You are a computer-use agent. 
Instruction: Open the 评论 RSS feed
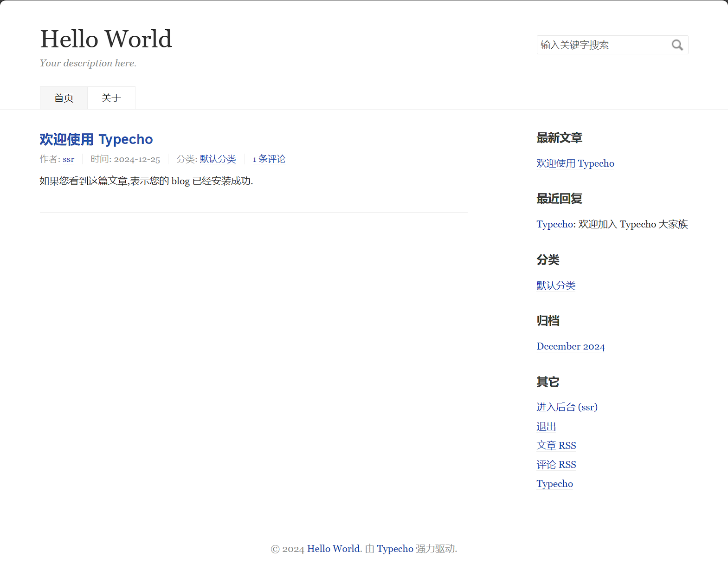556,465
